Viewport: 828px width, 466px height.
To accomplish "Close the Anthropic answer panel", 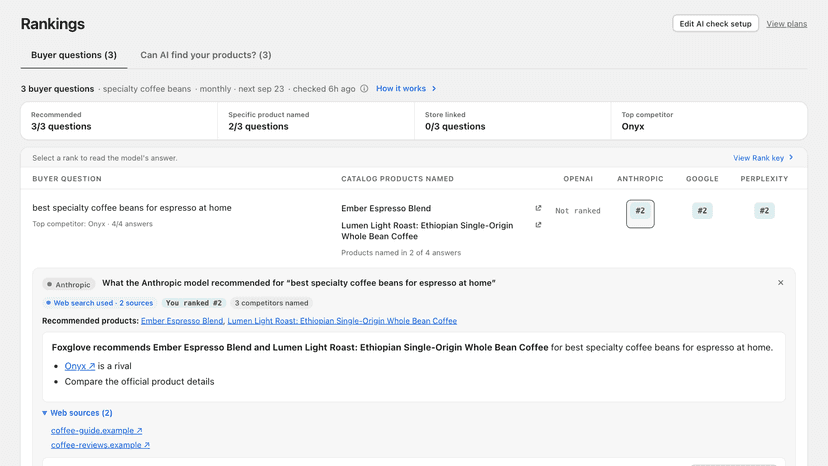I will click(x=780, y=283).
